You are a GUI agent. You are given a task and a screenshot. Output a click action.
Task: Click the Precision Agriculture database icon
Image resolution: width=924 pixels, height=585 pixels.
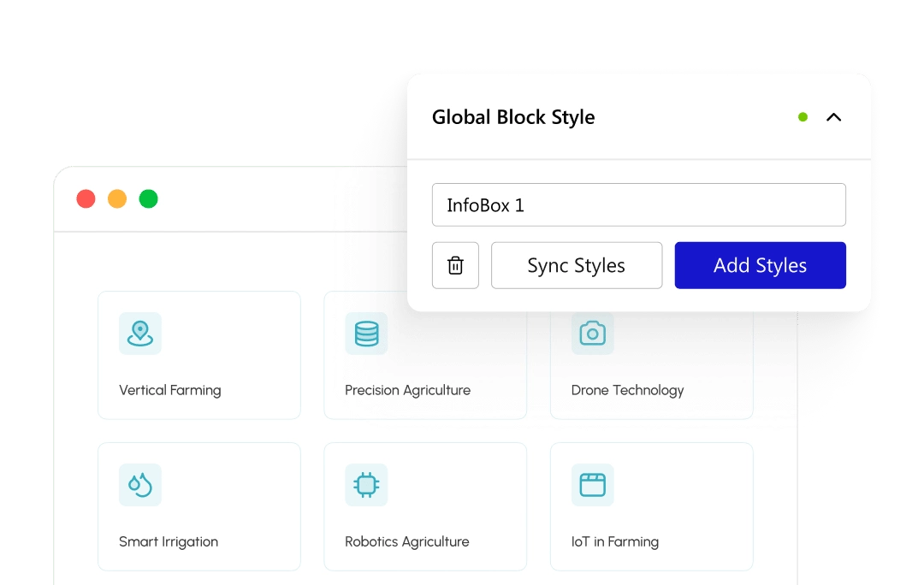pos(366,333)
